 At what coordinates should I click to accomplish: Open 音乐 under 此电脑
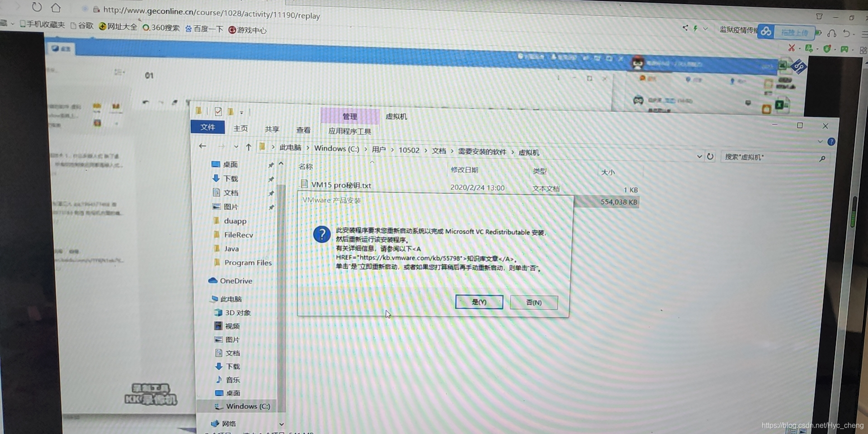[233, 380]
